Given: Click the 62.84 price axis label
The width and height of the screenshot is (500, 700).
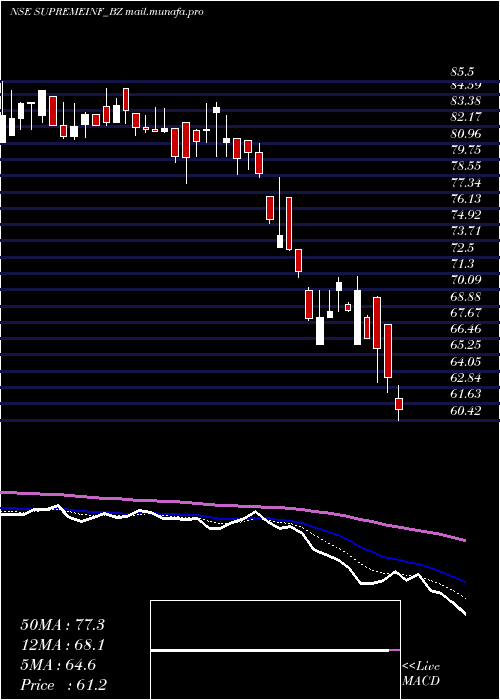Looking at the screenshot, I should point(466,378).
